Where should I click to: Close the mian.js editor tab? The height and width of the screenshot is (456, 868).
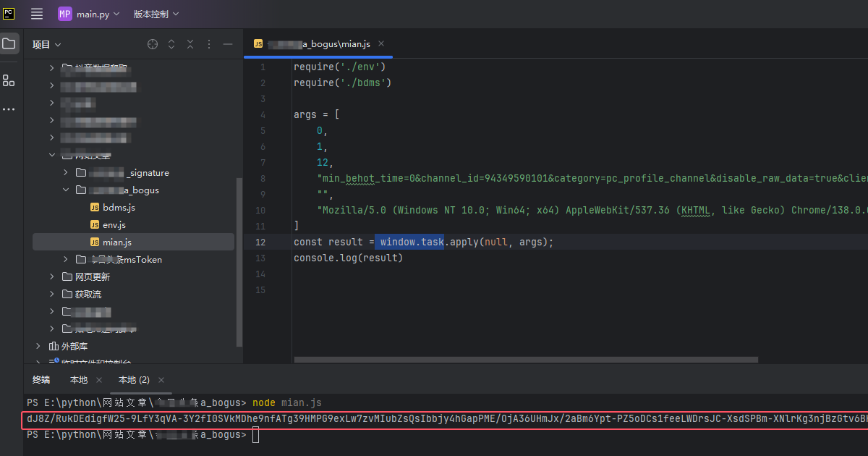click(x=381, y=43)
